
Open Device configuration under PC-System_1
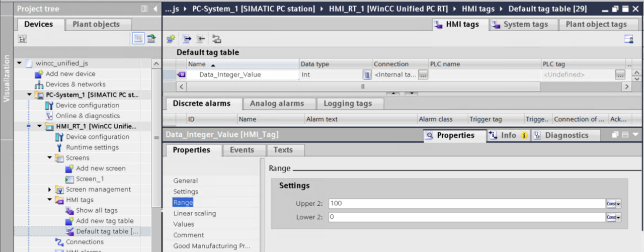coord(87,105)
